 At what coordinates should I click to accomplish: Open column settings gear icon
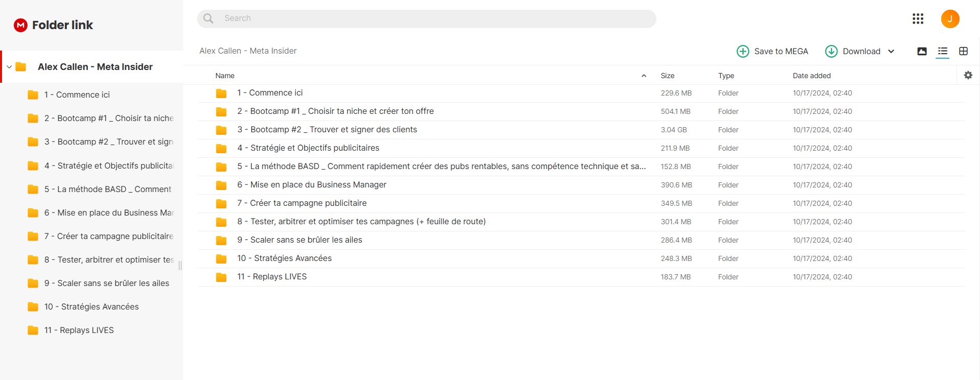pyautogui.click(x=968, y=75)
